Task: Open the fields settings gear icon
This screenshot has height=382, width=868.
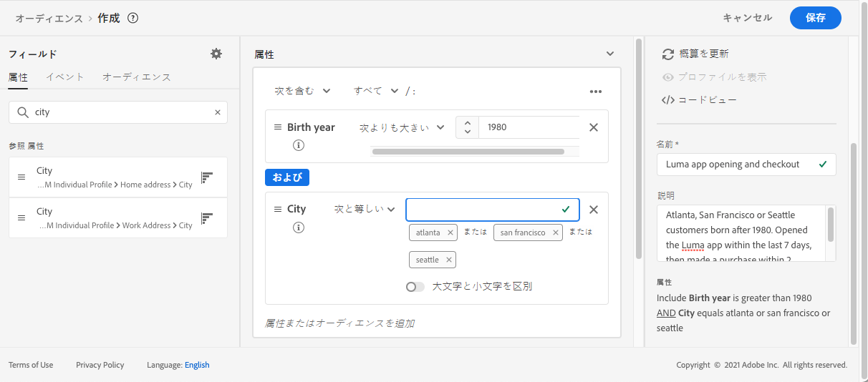Action: click(x=216, y=54)
